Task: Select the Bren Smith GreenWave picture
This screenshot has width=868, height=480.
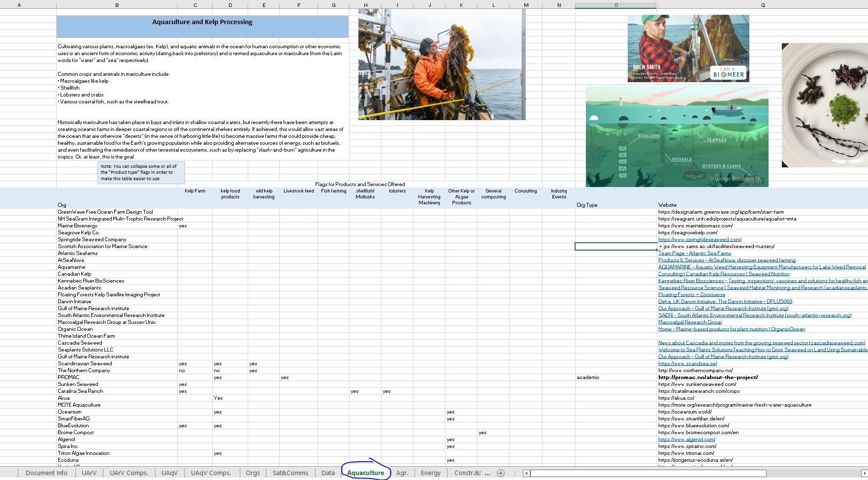Action: pyautogui.click(x=688, y=48)
